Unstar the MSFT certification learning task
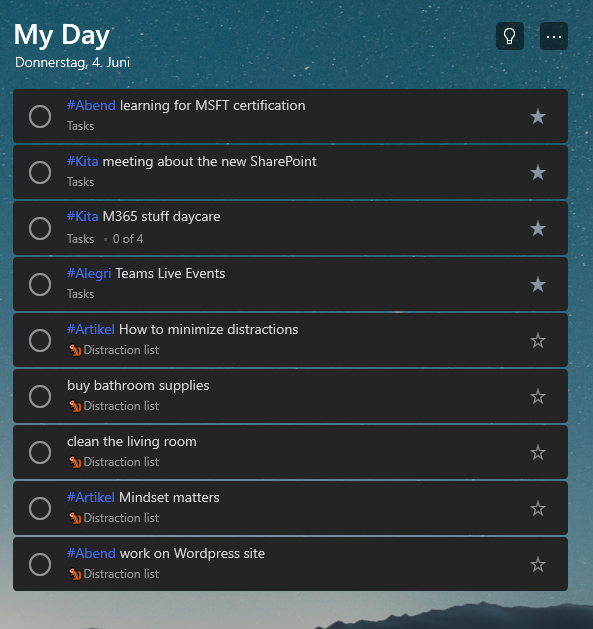The width and height of the screenshot is (593, 629). 538,117
